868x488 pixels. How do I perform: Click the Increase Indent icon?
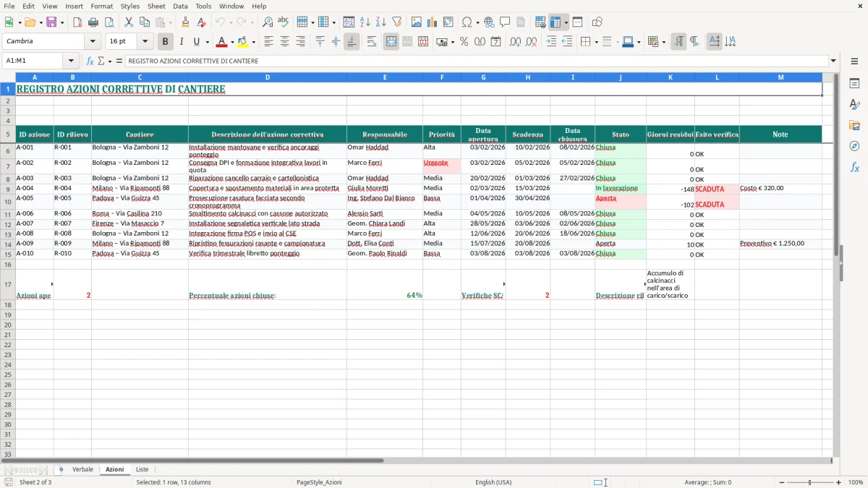pos(551,42)
